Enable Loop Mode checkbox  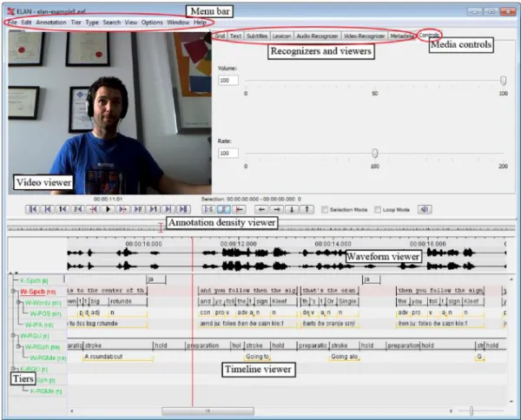tap(378, 210)
